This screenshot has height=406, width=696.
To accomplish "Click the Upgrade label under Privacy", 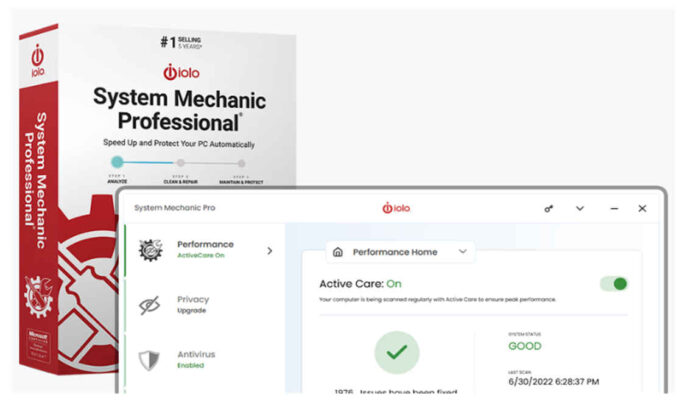I will (191, 311).
